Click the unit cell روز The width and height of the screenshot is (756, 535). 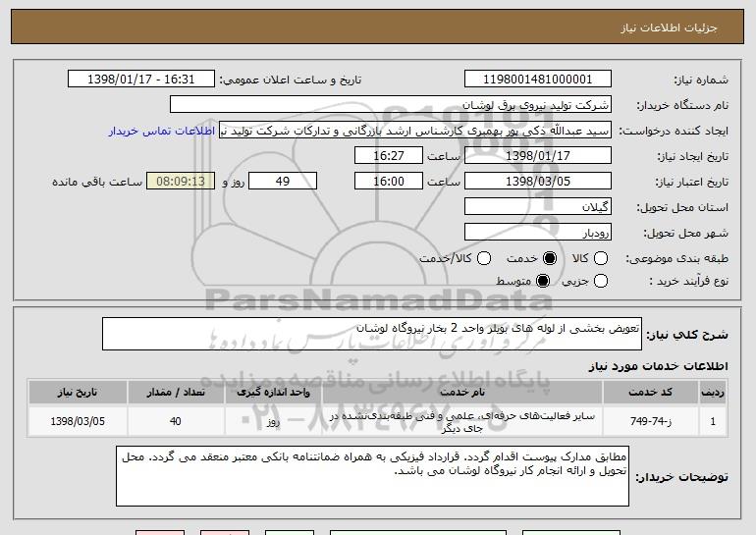[x=273, y=421]
